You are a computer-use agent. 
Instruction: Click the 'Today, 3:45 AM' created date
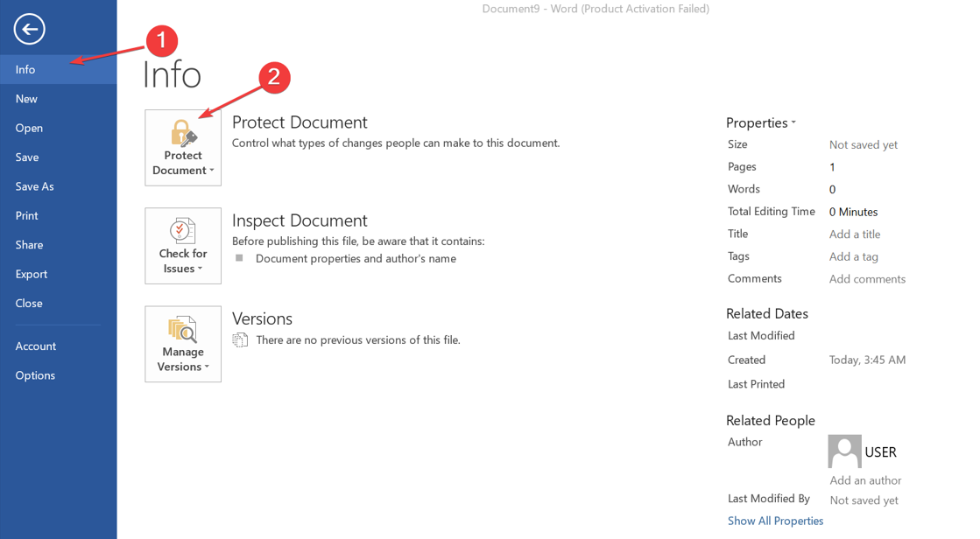click(867, 360)
